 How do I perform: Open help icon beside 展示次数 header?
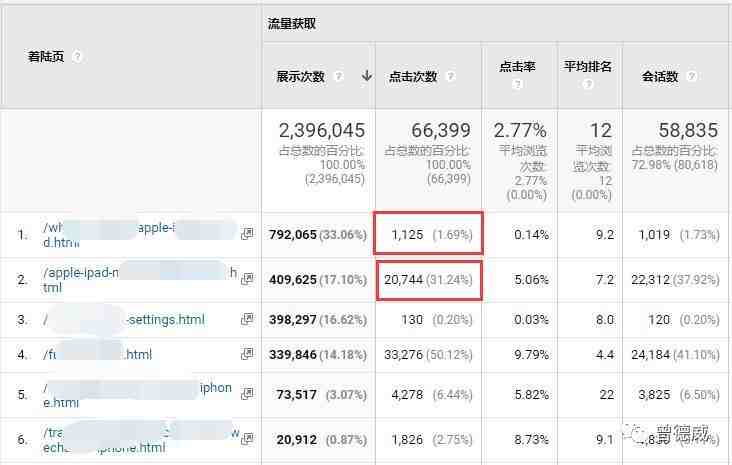(x=339, y=76)
